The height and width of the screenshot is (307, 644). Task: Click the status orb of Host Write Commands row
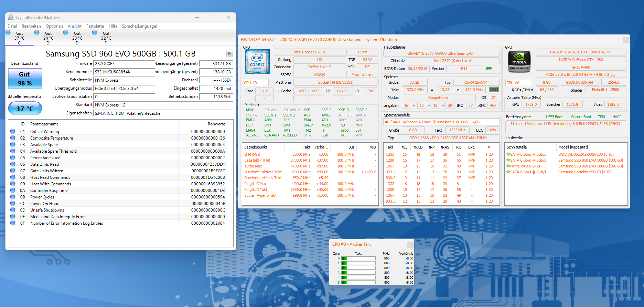tap(13, 184)
